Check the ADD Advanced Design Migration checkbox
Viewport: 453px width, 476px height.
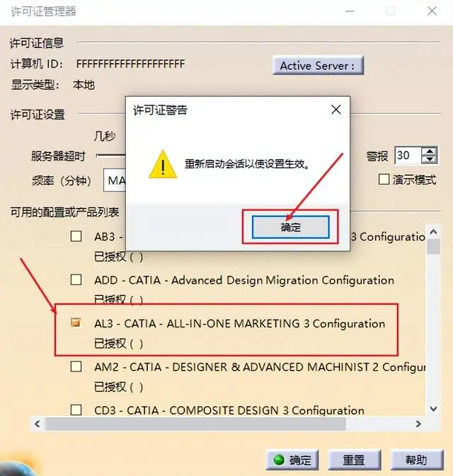(76, 279)
